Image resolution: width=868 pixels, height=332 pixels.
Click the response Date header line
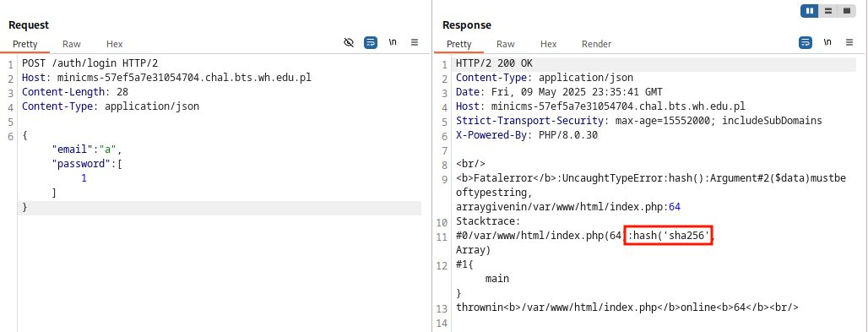pos(559,92)
